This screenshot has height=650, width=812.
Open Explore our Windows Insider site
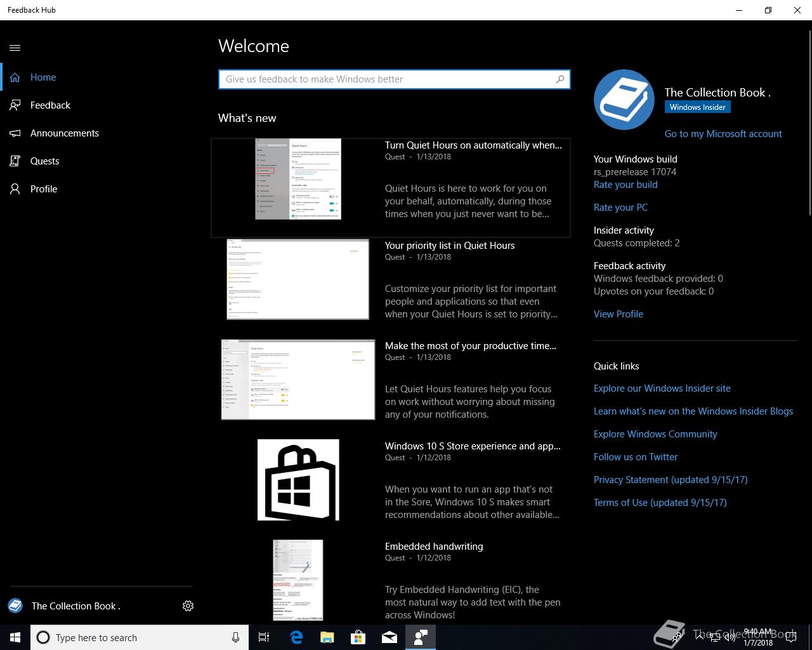point(662,388)
